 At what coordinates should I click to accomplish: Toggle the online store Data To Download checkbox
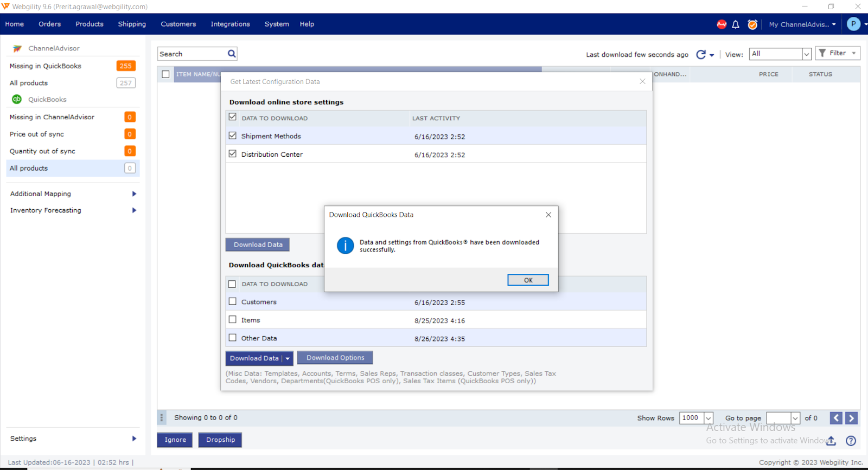coord(233,117)
